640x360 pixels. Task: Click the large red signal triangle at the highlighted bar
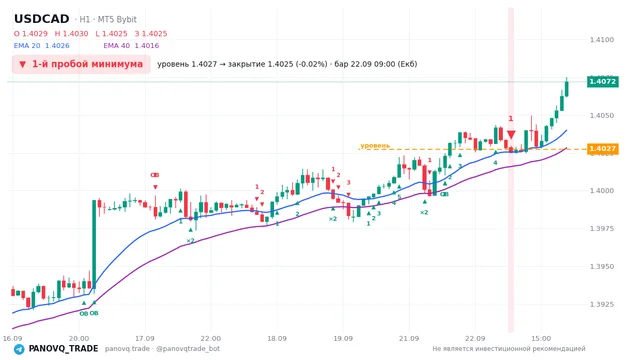coord(511,134)
